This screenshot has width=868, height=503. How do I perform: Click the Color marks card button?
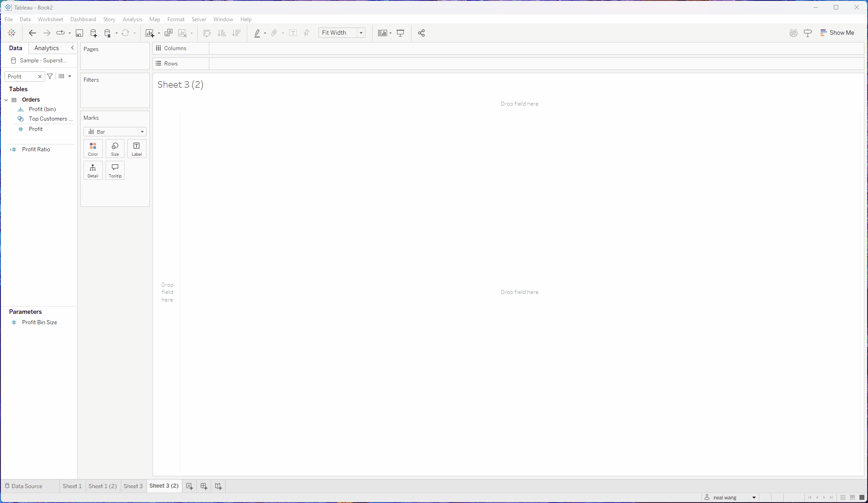pyautogui.click(x=93, y=149)
